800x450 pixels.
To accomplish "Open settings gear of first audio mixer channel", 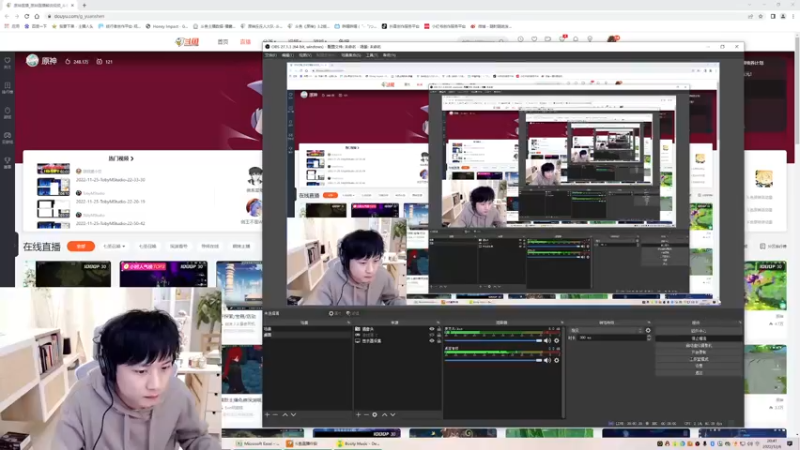I will [557, 341].
